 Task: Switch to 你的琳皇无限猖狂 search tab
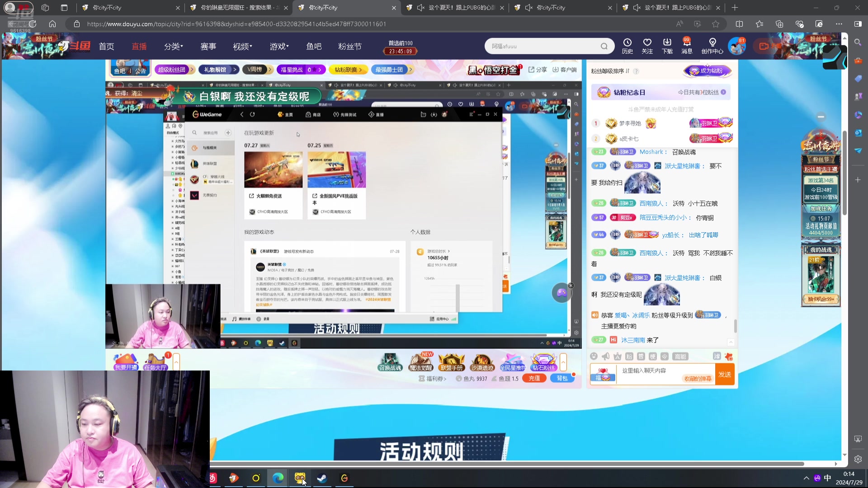[x=238, y=8]
